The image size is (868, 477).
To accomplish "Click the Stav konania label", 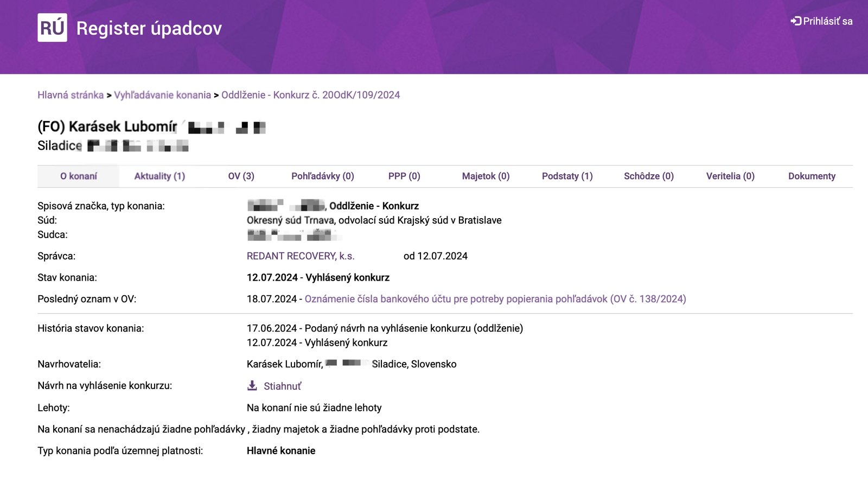I will [x=67, y=278].
